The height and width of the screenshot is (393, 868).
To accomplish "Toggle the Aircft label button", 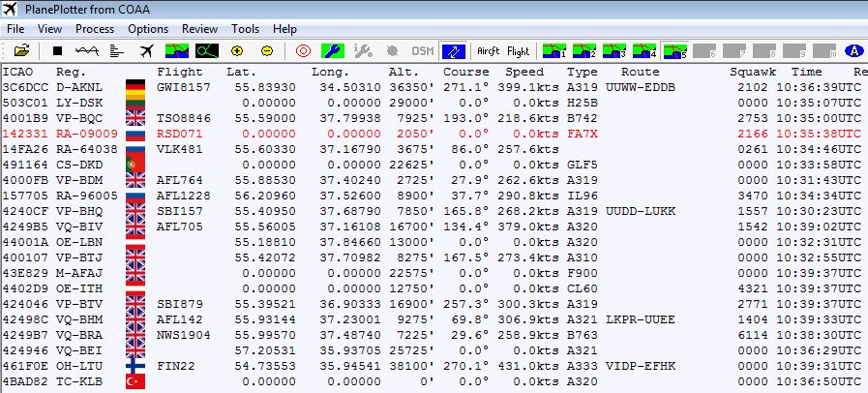I will point(488,51).
